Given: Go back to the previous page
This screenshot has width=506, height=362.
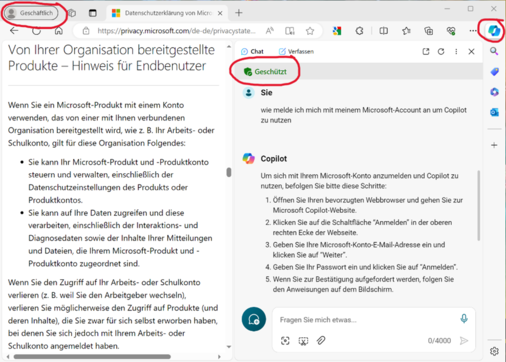Looking at the screenshot, I should pos(14,31).
